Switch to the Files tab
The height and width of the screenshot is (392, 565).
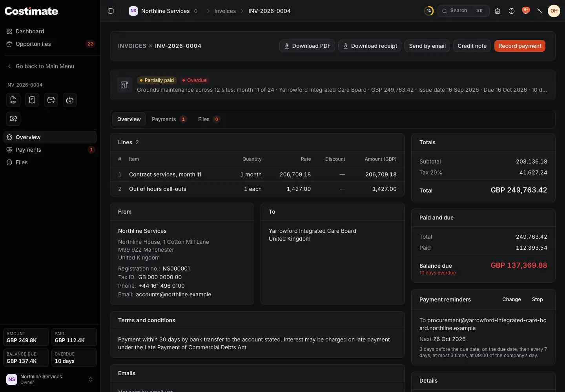[209, 119]
